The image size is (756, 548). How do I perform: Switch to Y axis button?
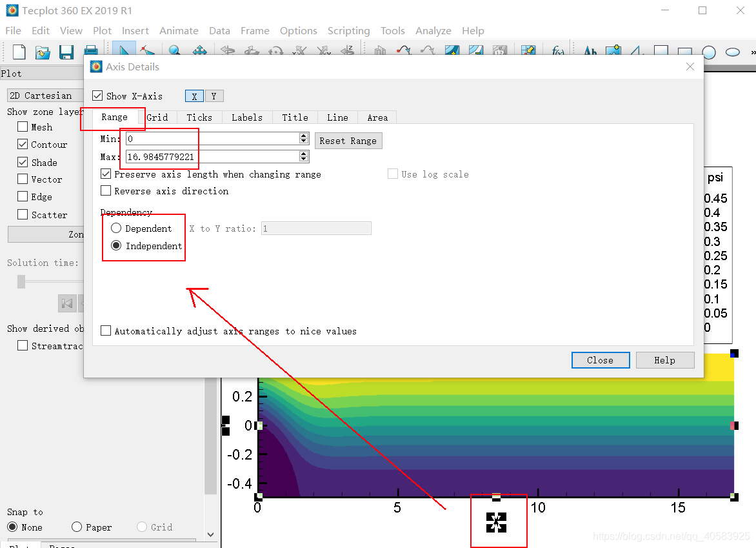(x=214, y=96)
